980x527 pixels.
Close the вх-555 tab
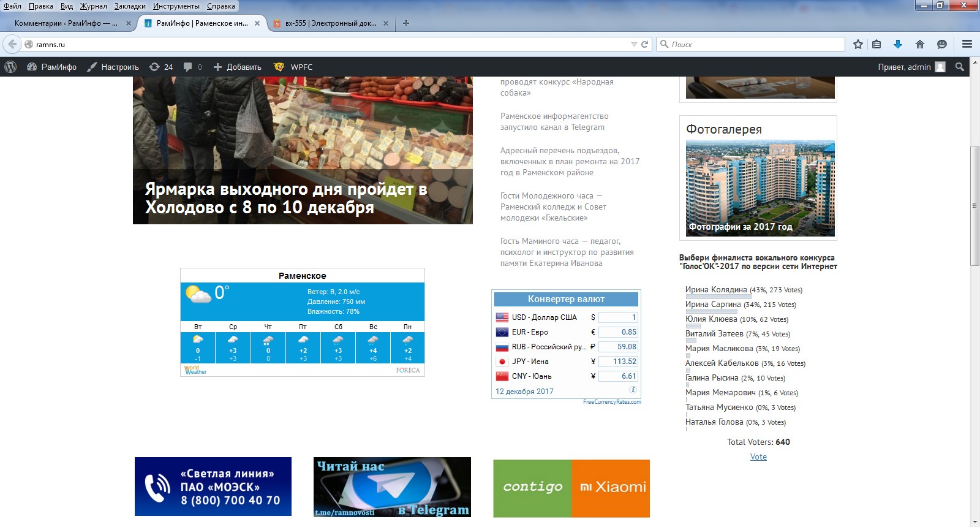pos(386,23)
